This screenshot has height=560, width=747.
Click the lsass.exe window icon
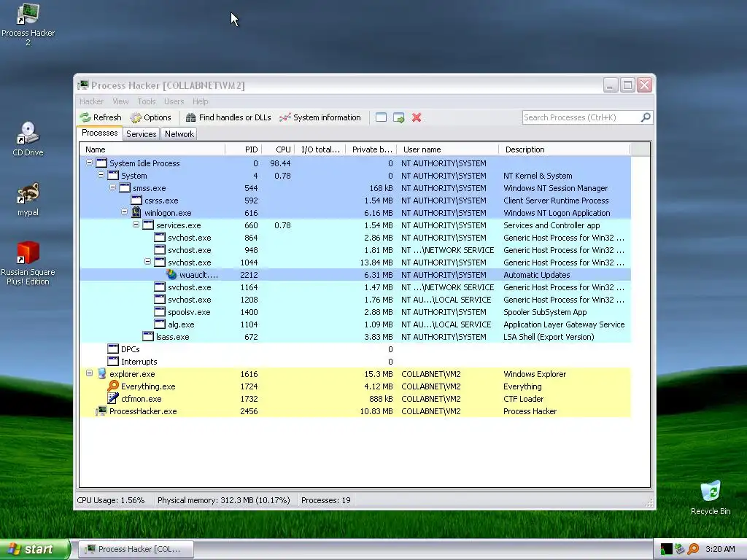148,336
